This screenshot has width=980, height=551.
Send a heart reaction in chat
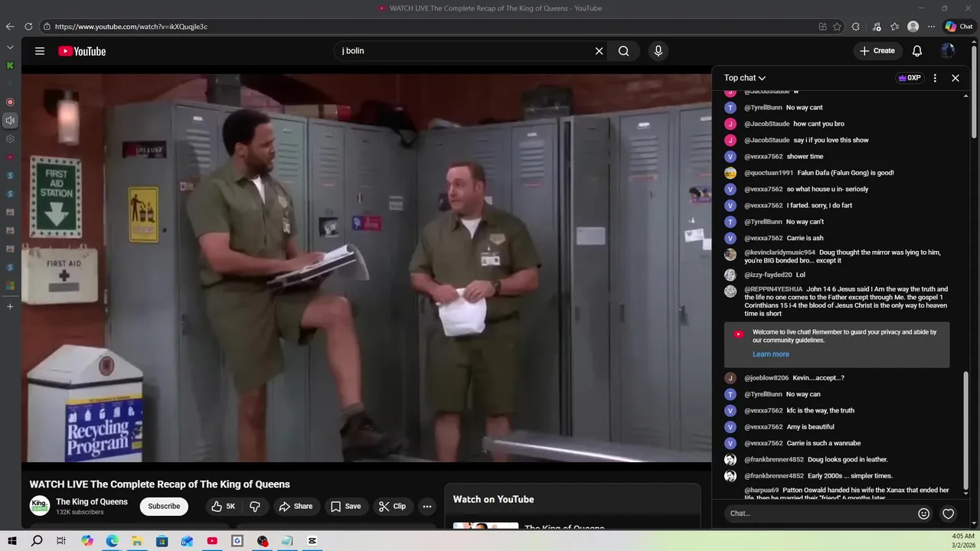coord(949,514)
